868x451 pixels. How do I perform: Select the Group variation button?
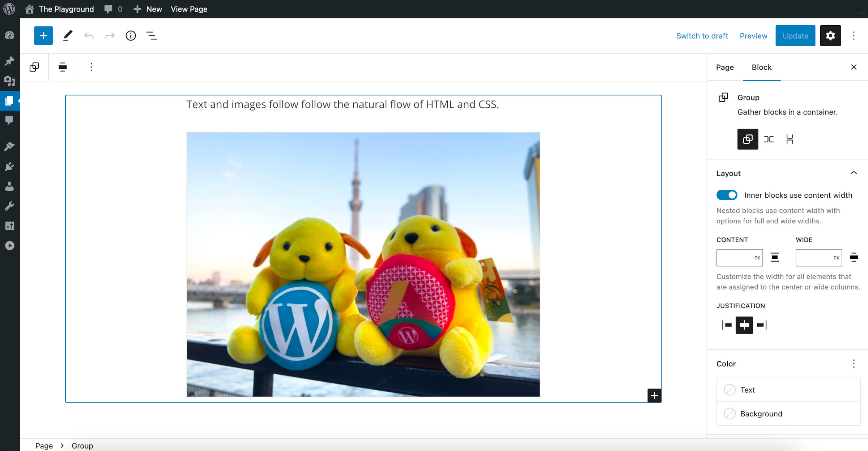click(748, 139)
